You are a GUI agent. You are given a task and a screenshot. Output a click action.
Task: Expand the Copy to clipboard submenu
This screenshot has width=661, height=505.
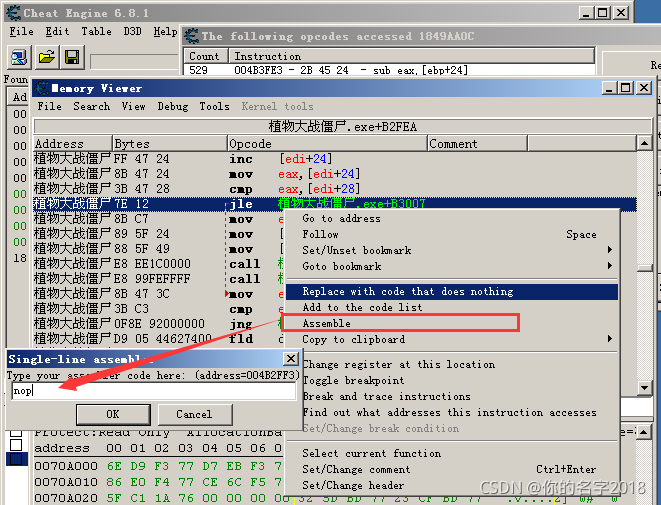[x=452, y=340]
